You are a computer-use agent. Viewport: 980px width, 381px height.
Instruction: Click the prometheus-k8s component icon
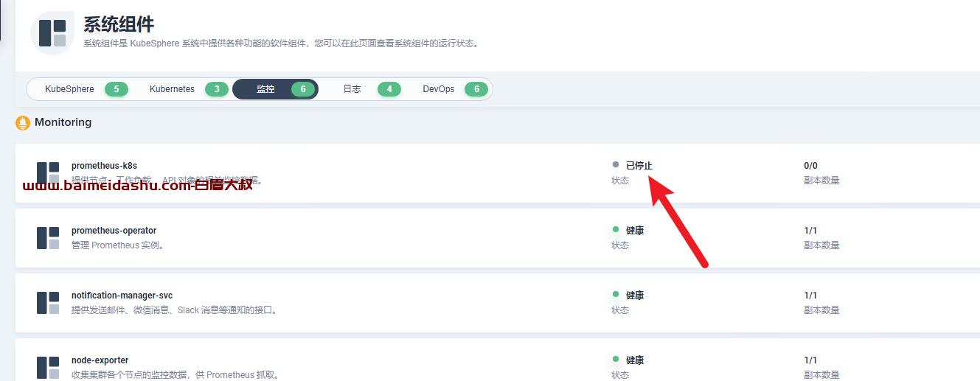(48, 172)
